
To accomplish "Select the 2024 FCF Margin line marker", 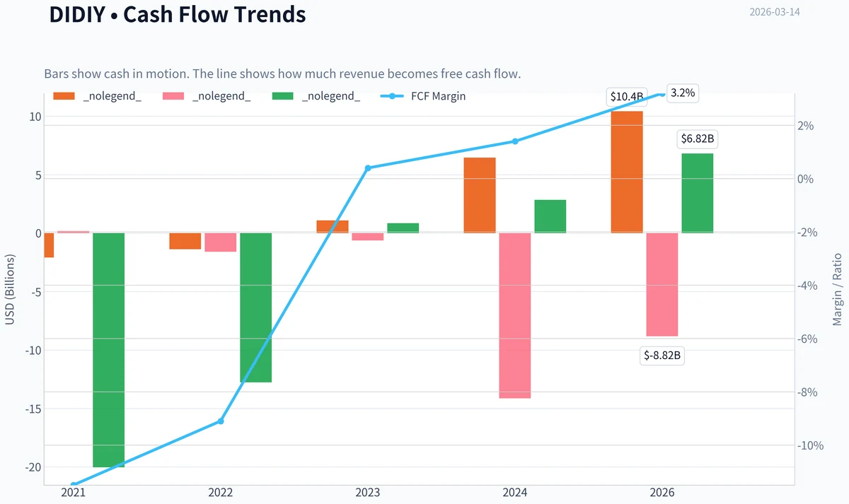I will pyautogui.click(x=515, y=141).
